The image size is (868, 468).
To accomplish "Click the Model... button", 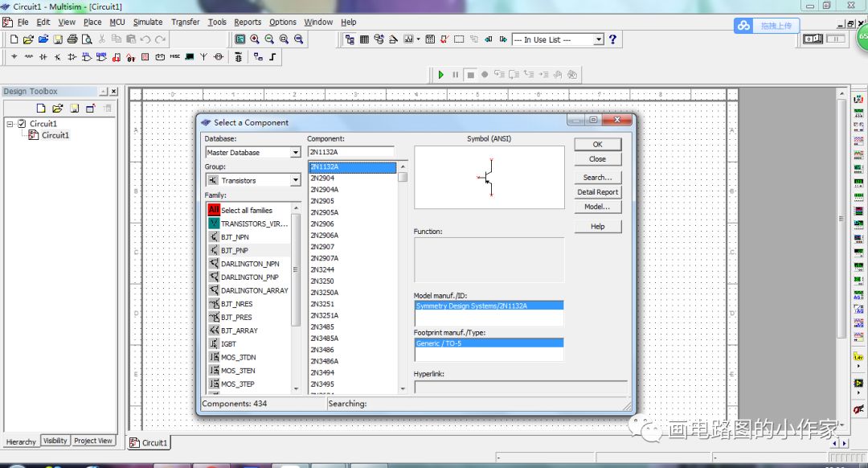I will 598,207.
